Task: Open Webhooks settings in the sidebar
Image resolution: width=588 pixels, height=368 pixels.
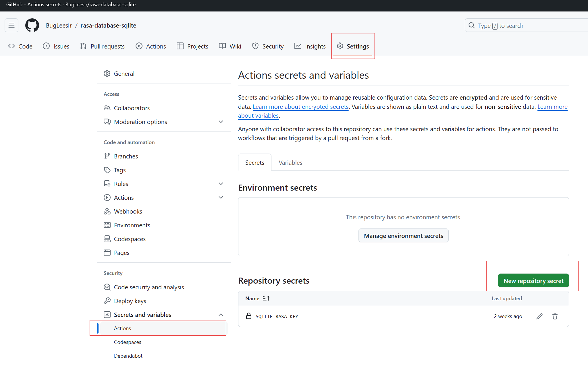Action: pyautogui.click(x=128, y=211)
